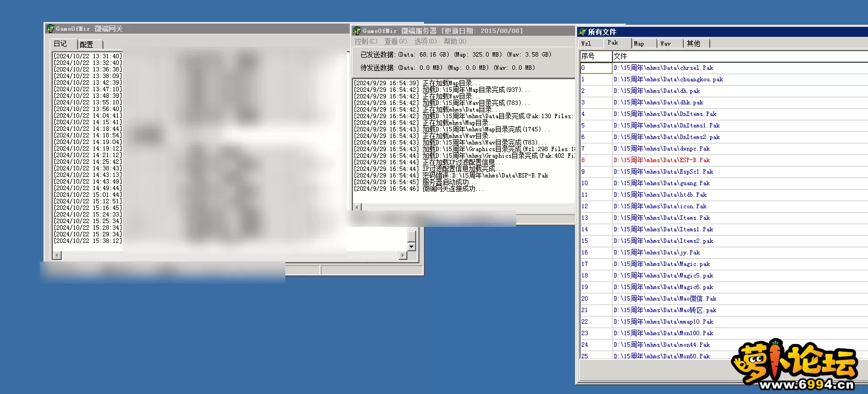The width and height of the screenshot is (868, 394).
Task: Open the 查看(V) menu
Action: [395, 42]
